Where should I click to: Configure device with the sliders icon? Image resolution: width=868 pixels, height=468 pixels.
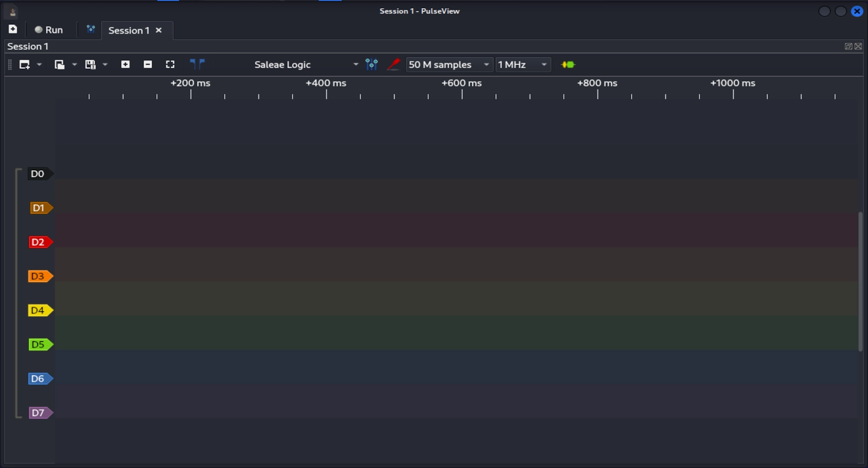click(x=372, y=65)
